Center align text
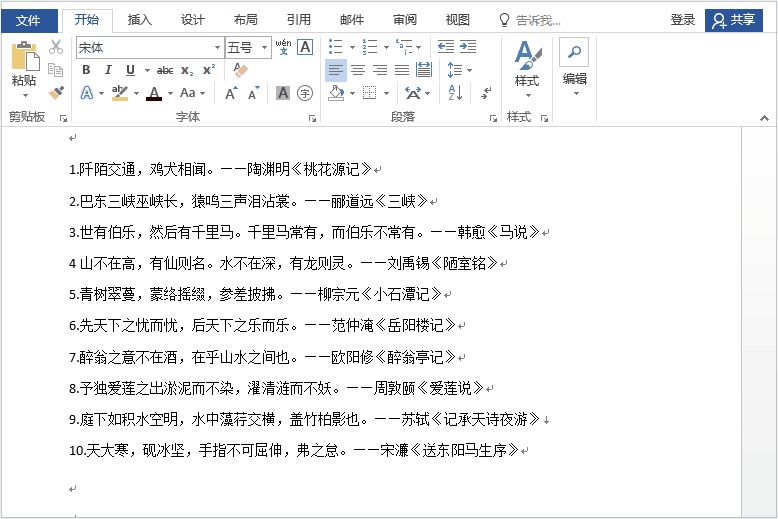778x519 pixels. [x=358, y=70]
